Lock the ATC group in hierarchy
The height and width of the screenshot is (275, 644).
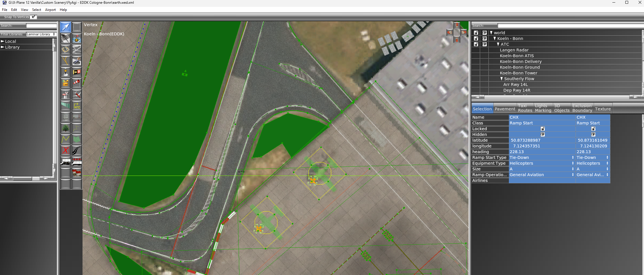476,44
